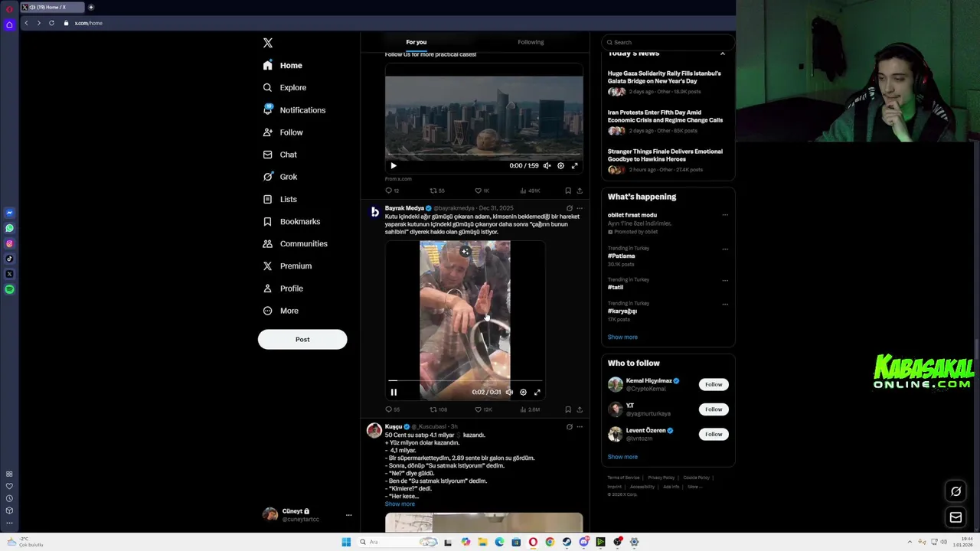
Task: Play the city skyline video
Action: 394,165
